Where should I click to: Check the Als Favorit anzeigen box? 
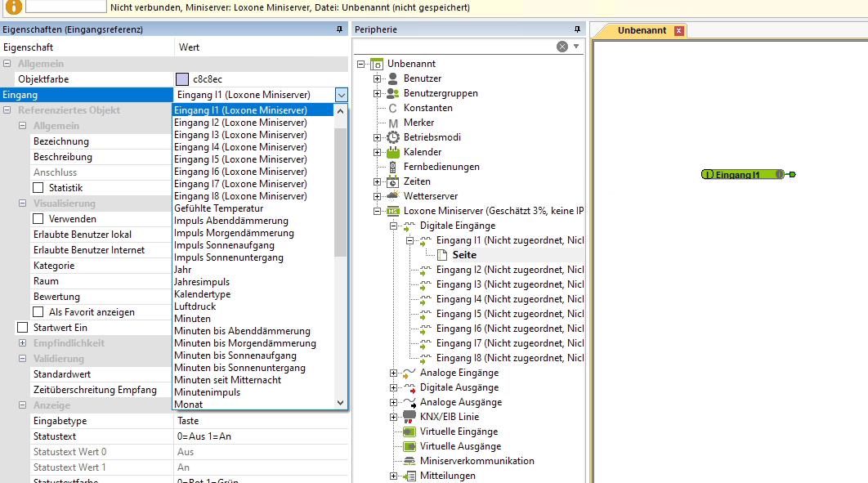[x=38, y=312]
